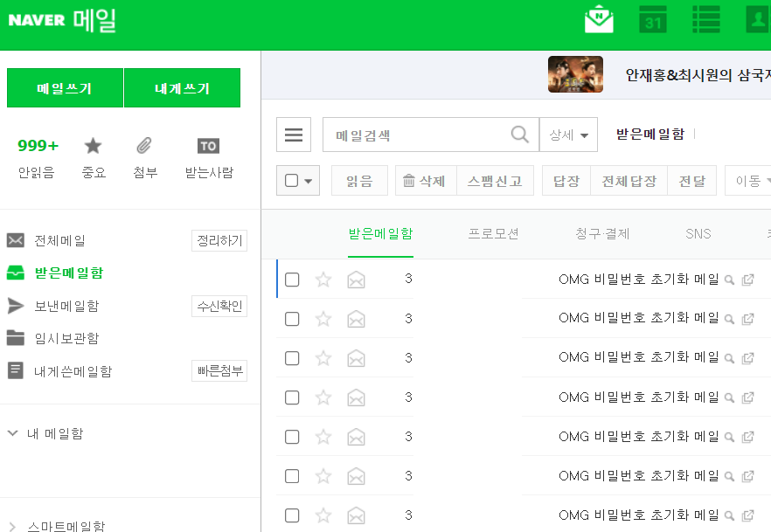Open the 안재홍&최시원의 삼국지 ad link
This screenshot has width=771, height=532.
[x=698, y=75]
